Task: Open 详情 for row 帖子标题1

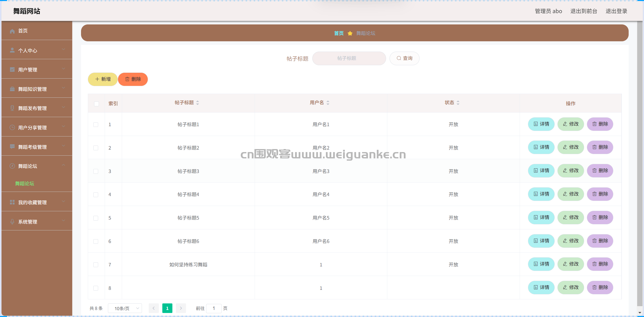Action: [x=541, y=124]
